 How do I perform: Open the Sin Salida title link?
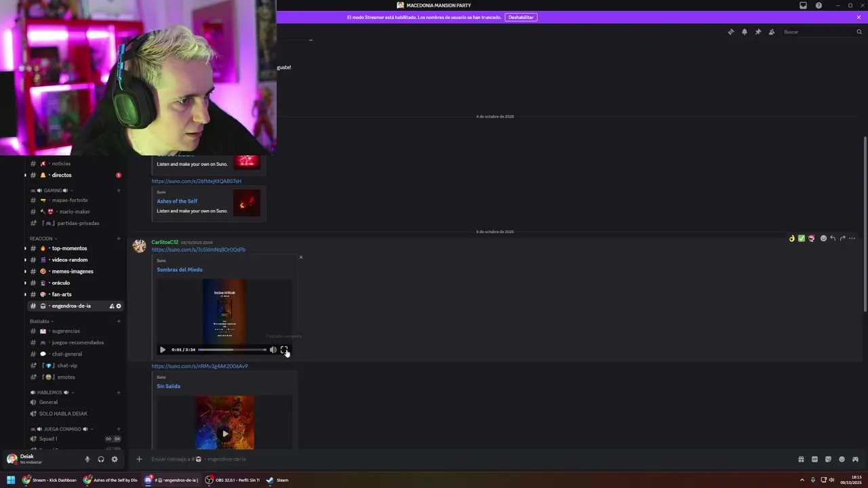pos(168,386)
